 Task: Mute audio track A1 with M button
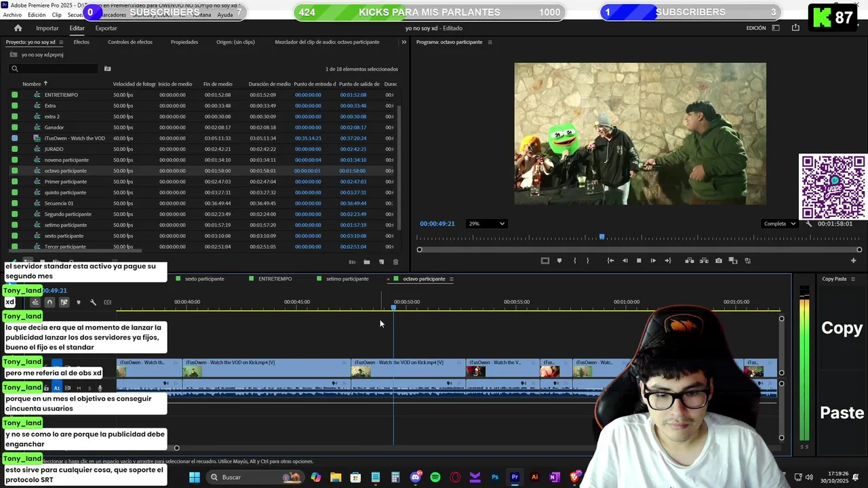(x=79, y=388)
